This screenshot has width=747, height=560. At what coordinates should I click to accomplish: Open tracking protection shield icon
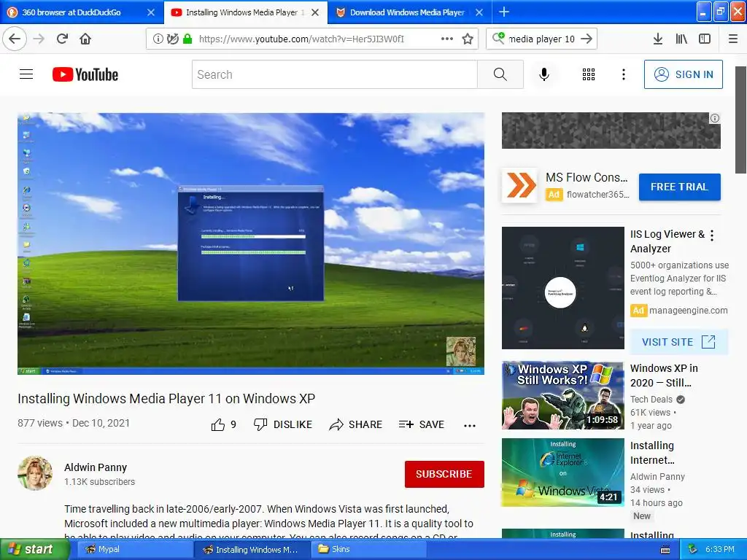172,39
